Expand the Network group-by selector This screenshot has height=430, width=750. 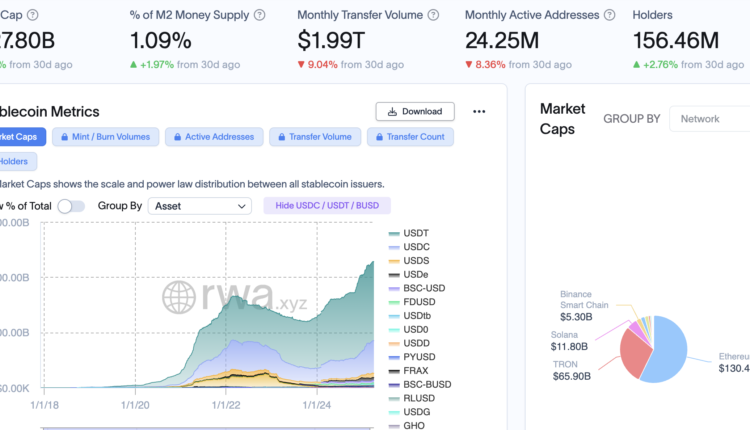coord(710,119)
